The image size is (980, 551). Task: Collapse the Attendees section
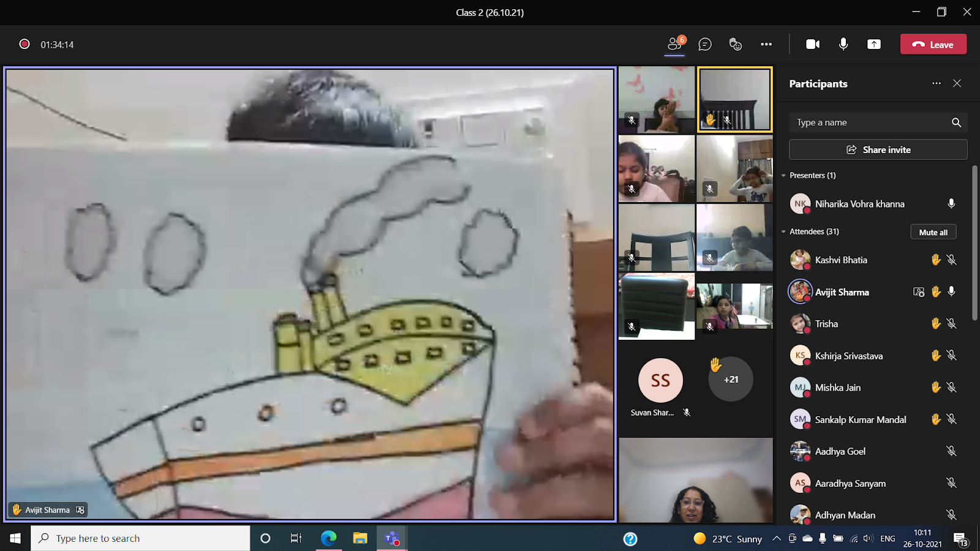pyautogui.click(x=783, y=231)
